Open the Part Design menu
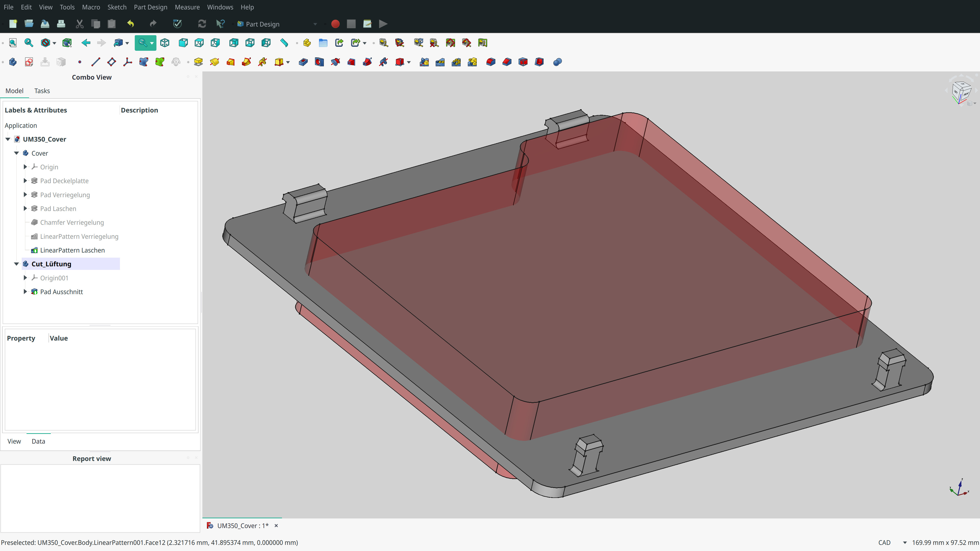 tap(150, 7)
